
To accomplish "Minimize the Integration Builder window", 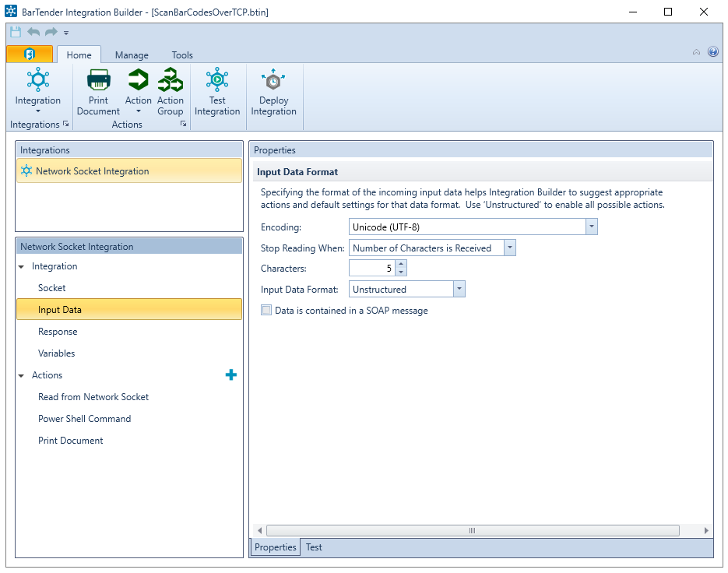I will 632,12.
